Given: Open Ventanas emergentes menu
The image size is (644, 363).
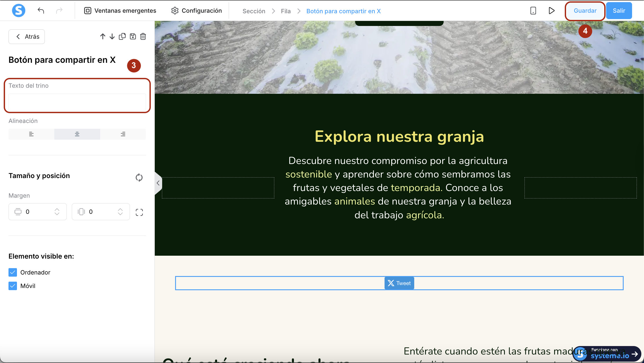Looking at the screenshot, I should (120, 11).
